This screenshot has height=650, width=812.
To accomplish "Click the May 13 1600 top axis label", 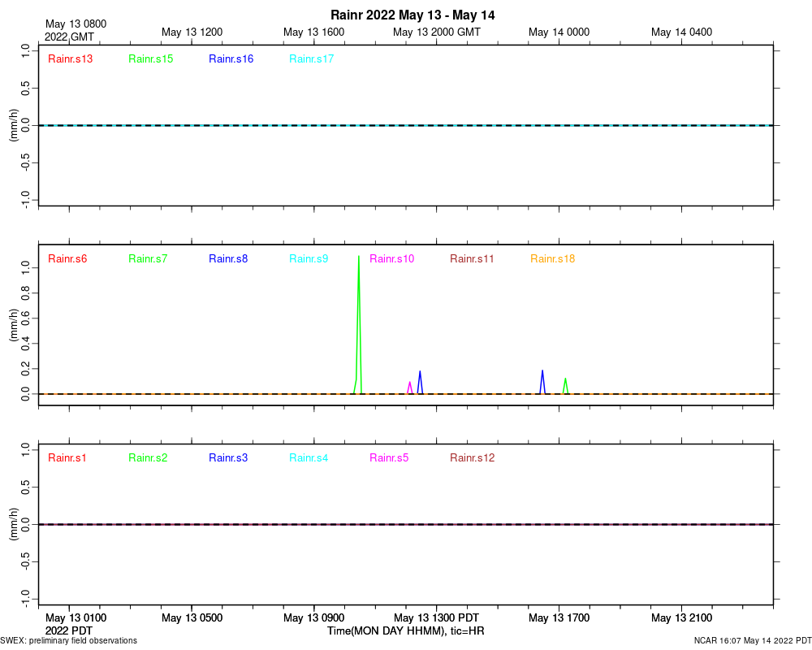I will 313,32.
